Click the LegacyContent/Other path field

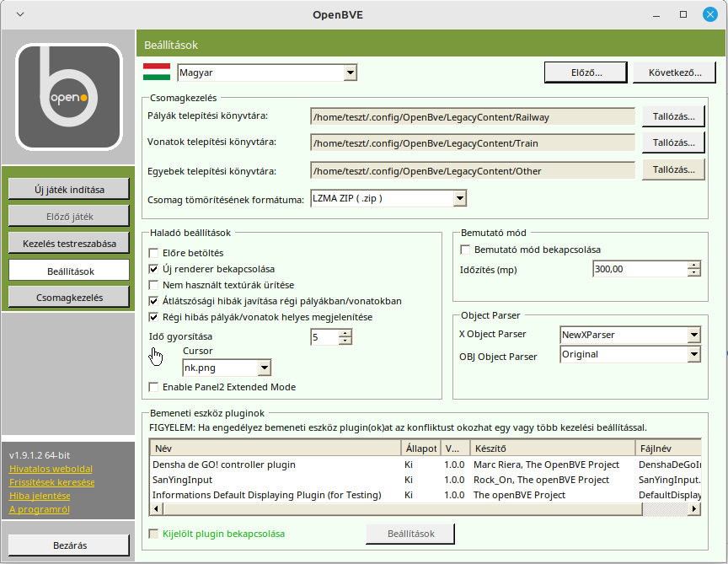coord(473,171)
